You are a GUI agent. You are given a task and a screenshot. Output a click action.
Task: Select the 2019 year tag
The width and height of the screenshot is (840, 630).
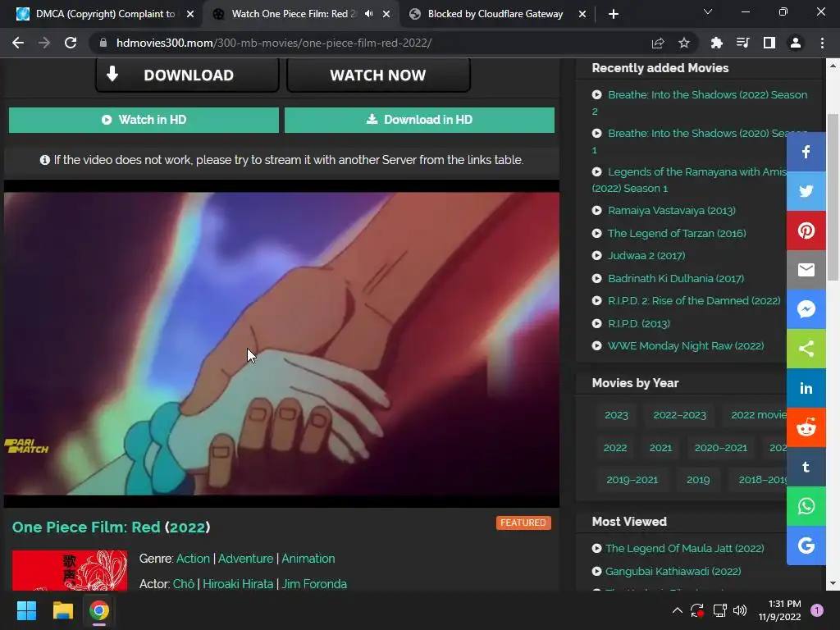pos(698,479)
